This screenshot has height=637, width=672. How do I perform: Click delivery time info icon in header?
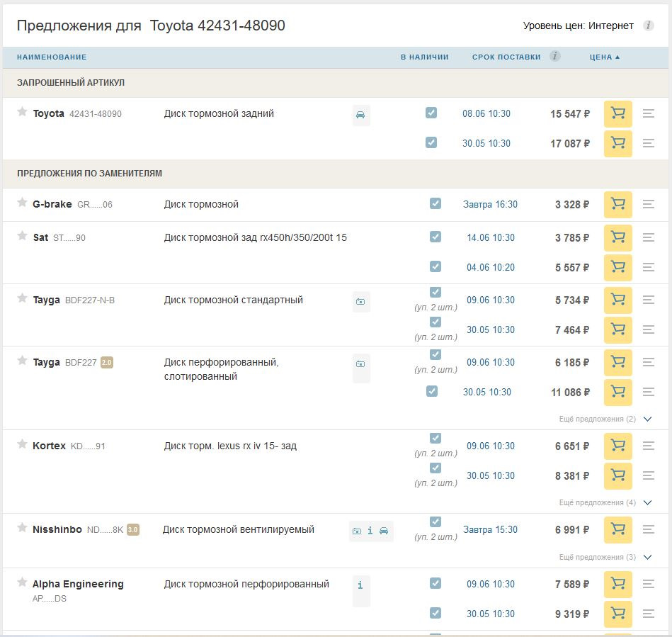[555, 56]
